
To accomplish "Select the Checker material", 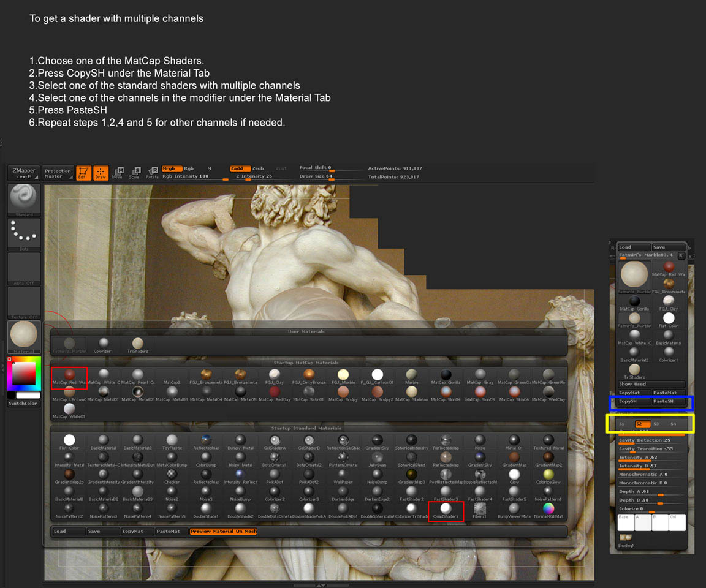I will pos(172,477).
